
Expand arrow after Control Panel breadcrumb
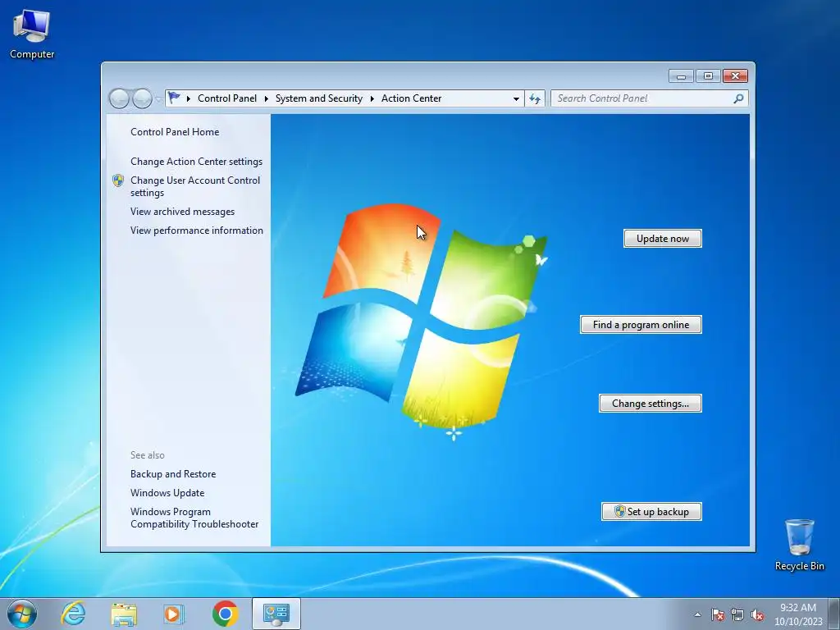click(x=267, y=98)
